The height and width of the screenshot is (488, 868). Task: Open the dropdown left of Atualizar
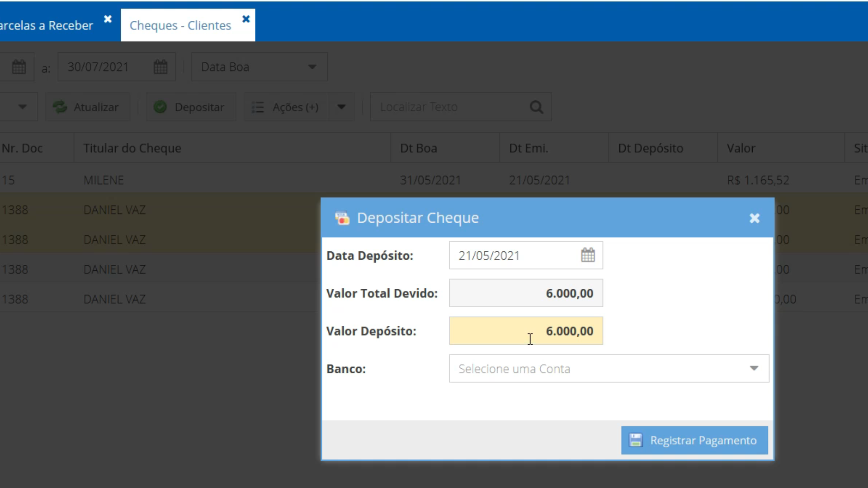point(22,107)
